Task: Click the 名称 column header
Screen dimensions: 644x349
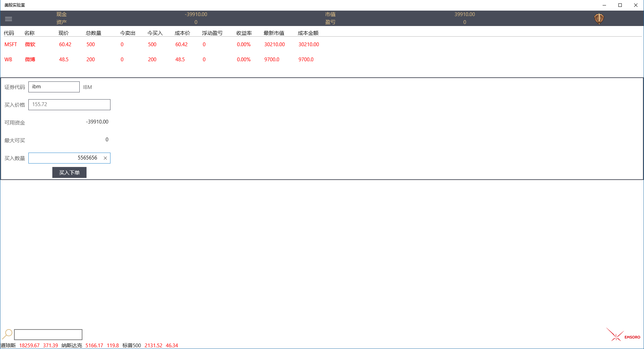Action: 29,33
